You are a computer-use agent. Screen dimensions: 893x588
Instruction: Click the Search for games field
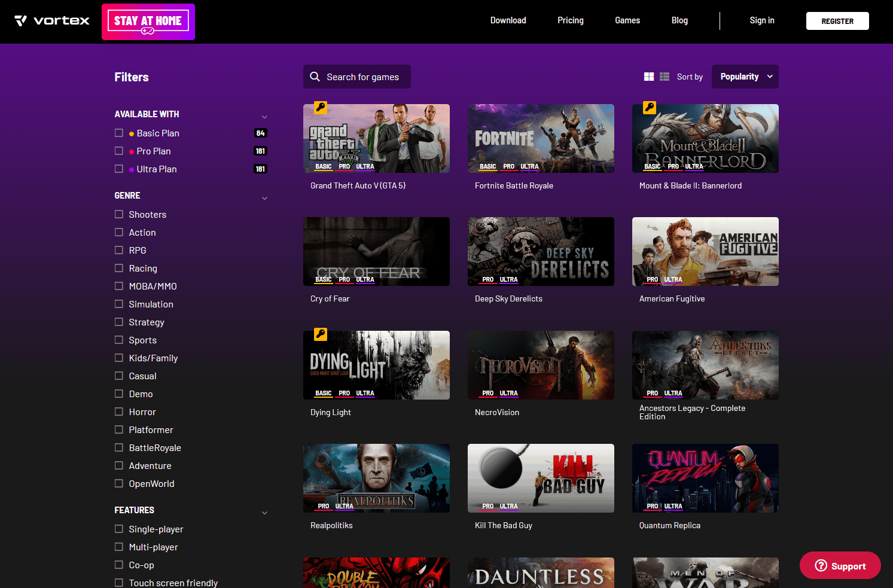point(357,77)
